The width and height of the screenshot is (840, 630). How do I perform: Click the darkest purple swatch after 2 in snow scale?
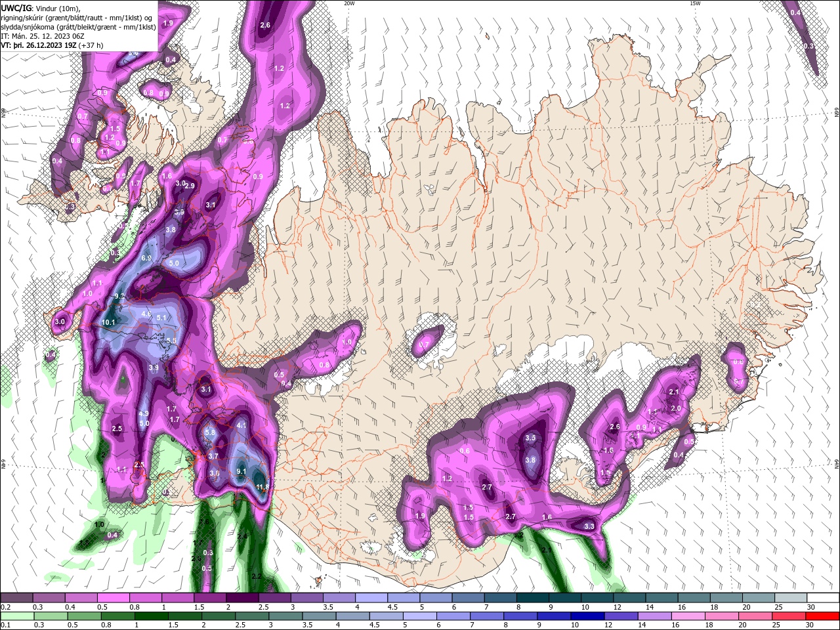[x=242, y=598]
